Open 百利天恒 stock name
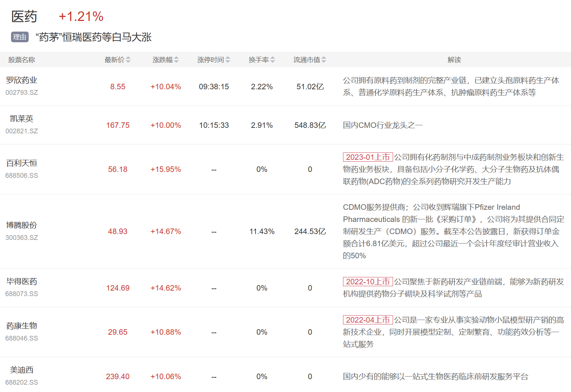The width and height of the screenshot is (571, 392). (22, 163)
